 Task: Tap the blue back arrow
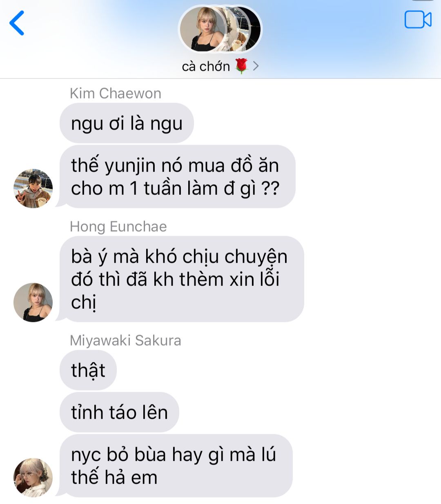(x=17, y=23)
